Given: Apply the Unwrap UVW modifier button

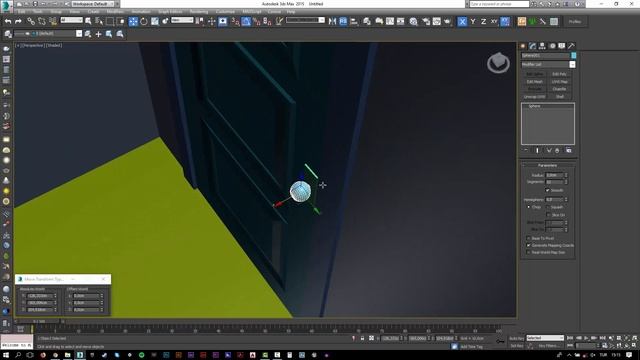Looking at the screenshot, I should click(x=534, y=97).
